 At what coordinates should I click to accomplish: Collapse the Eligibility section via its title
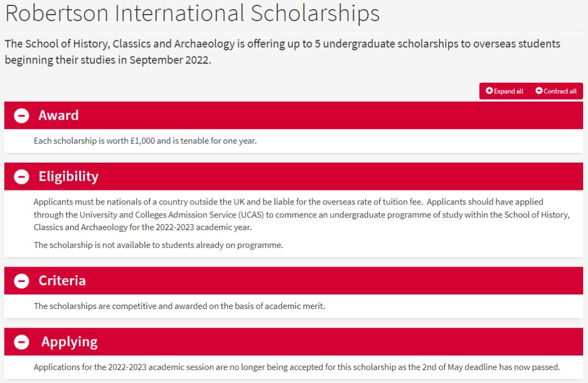pyautogui.click(x=68, y=176)
